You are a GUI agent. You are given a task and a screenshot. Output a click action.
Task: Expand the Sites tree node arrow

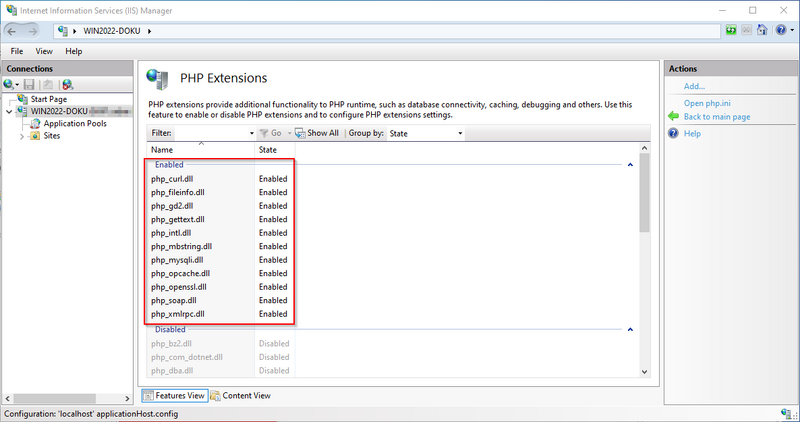pyautogui.click(x=22, y=136)
